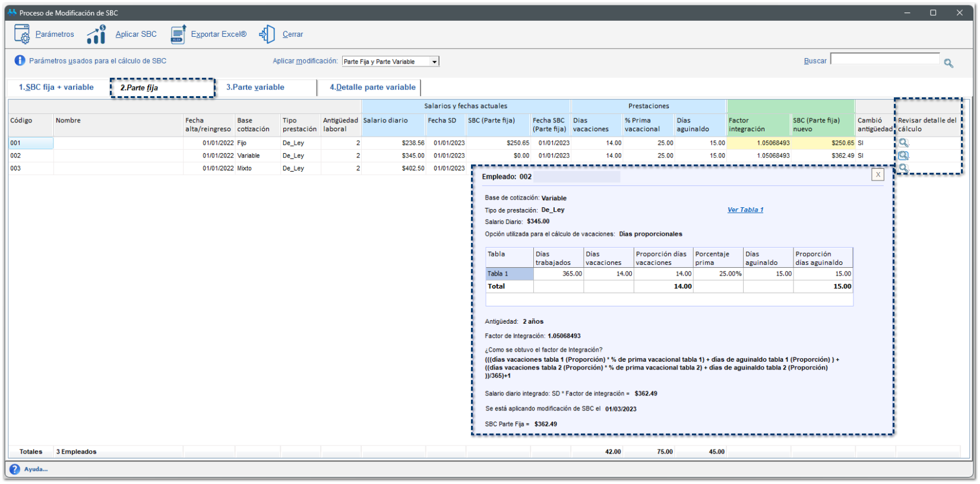
Task: Switch to the 1.SBC fija + variable tab
Action: 56,87
